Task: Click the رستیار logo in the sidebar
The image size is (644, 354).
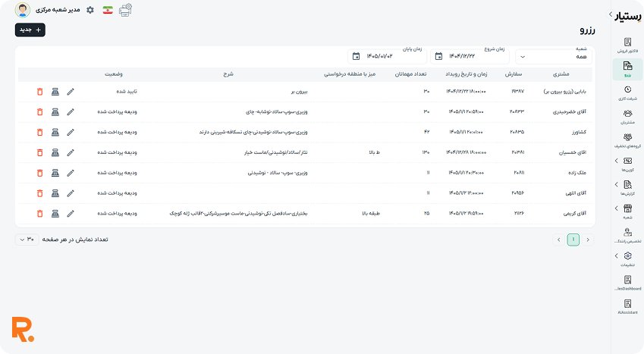Action: 628,16
